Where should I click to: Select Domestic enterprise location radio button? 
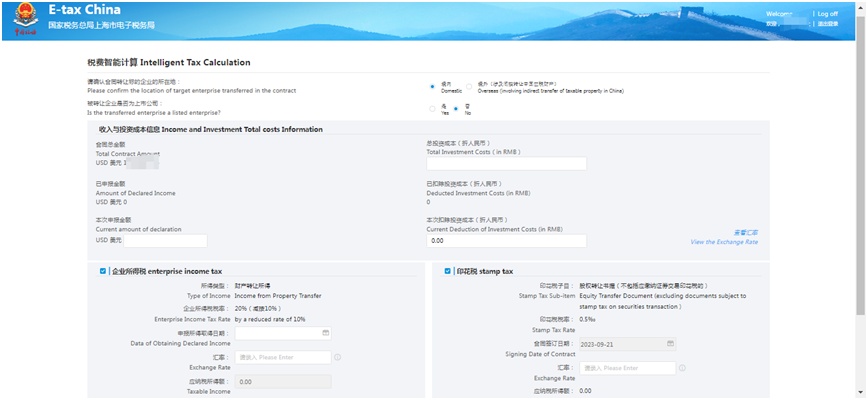(432, 86)
